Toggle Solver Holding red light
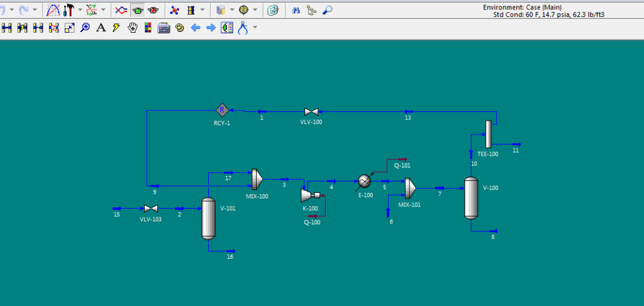The width and height of the screenshot is (644, 306). pos(153,10)
